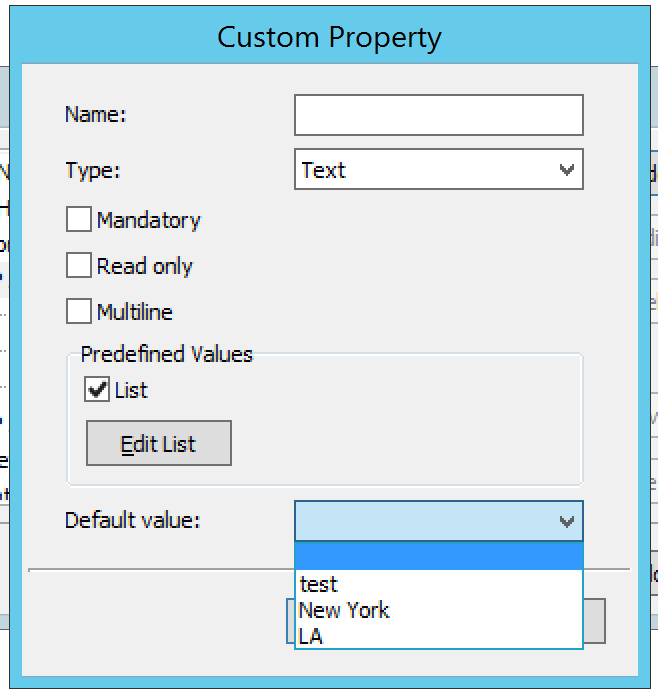Select the blank highlighted list entry
658x696 pixels.
coord(439,556)
